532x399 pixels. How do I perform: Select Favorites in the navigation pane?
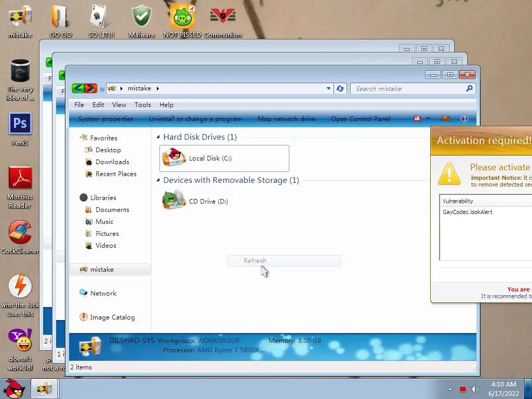(x=103, y=138)
